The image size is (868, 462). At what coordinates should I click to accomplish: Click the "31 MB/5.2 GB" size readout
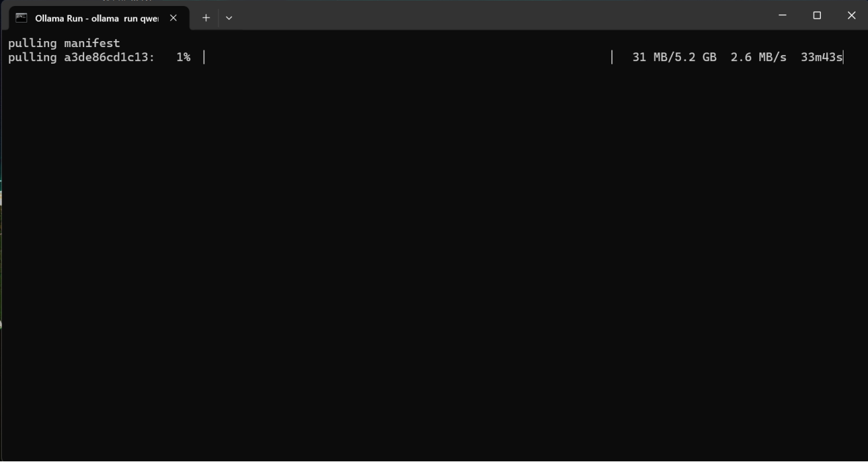(674, 58)
